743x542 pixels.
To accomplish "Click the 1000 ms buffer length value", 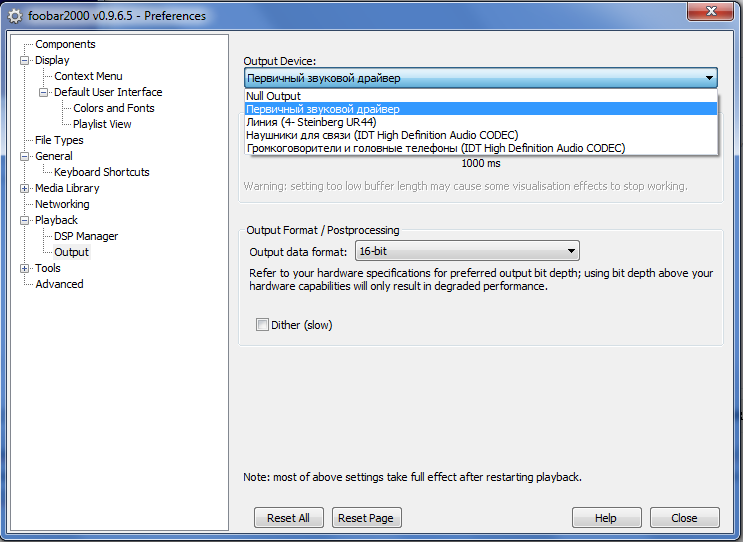I will [x=481, y=163].
